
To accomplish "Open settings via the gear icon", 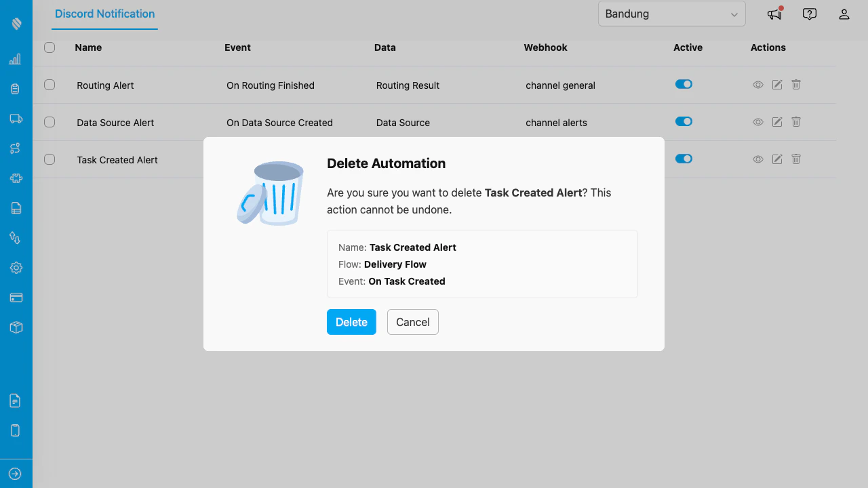I will (x=15, y=268).
